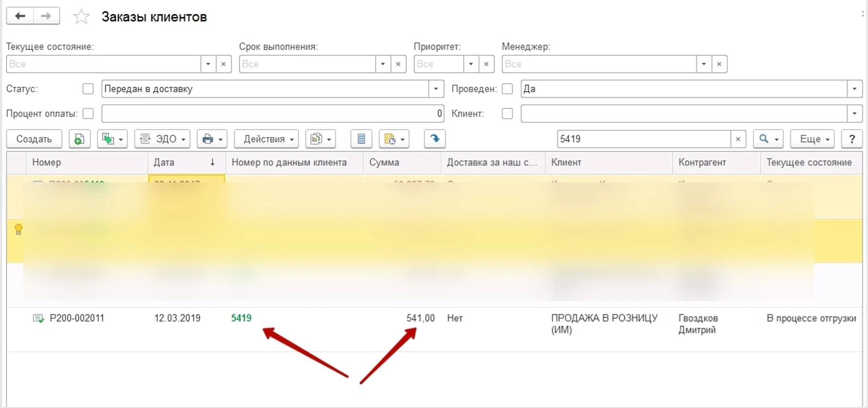Open the Еще menu button

[x=812, y=139]
